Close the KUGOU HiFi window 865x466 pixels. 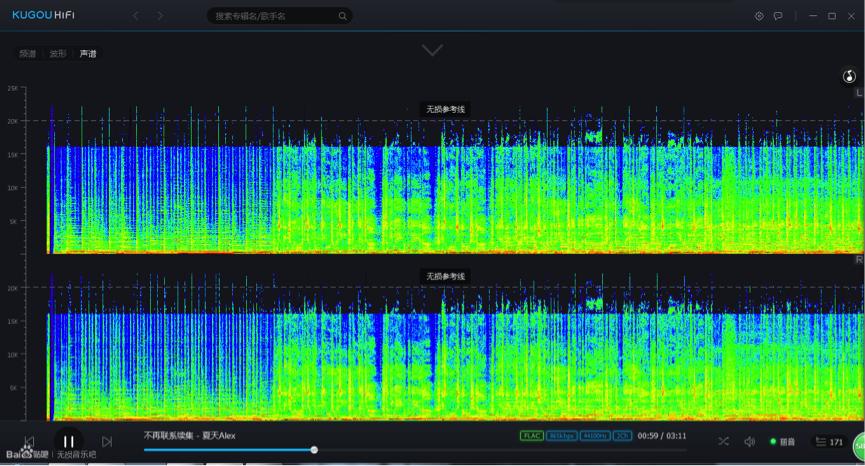[x=851, y=16]
